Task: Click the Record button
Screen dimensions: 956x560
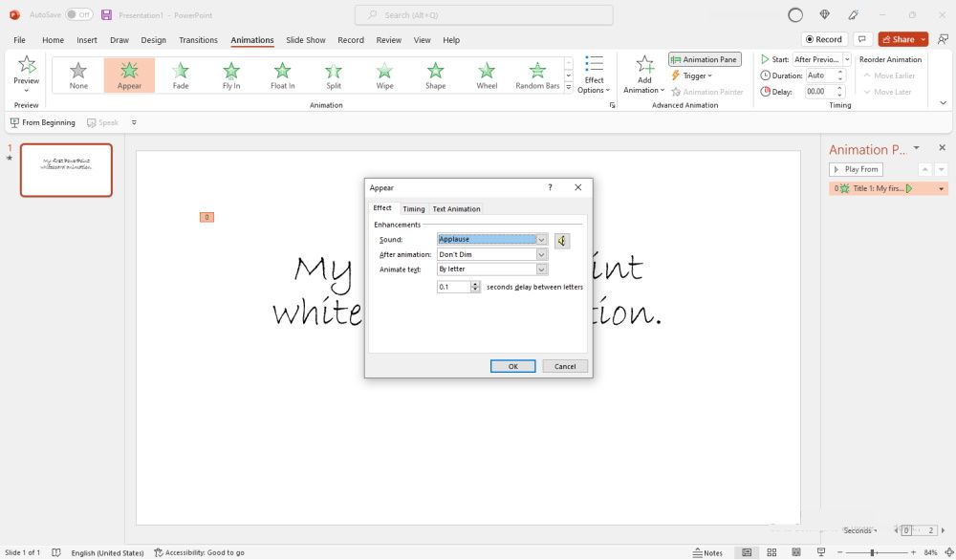Action: coord(824,39)
